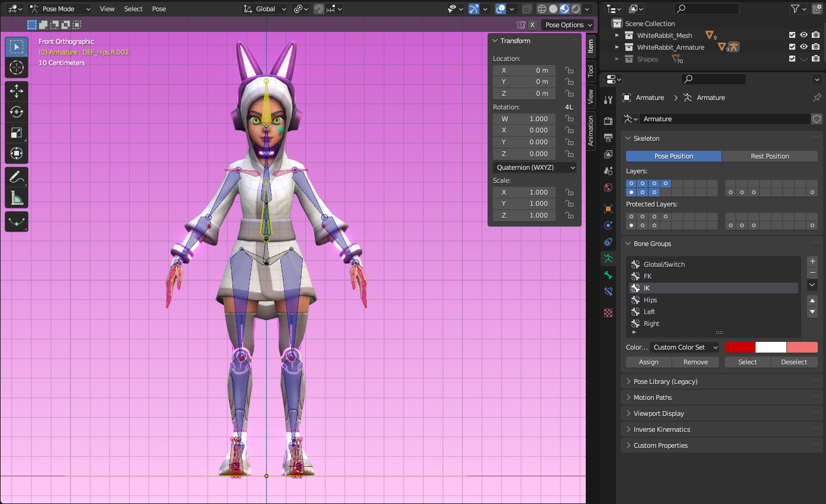Add new bone group with plus button

click(x=812, y=261)
